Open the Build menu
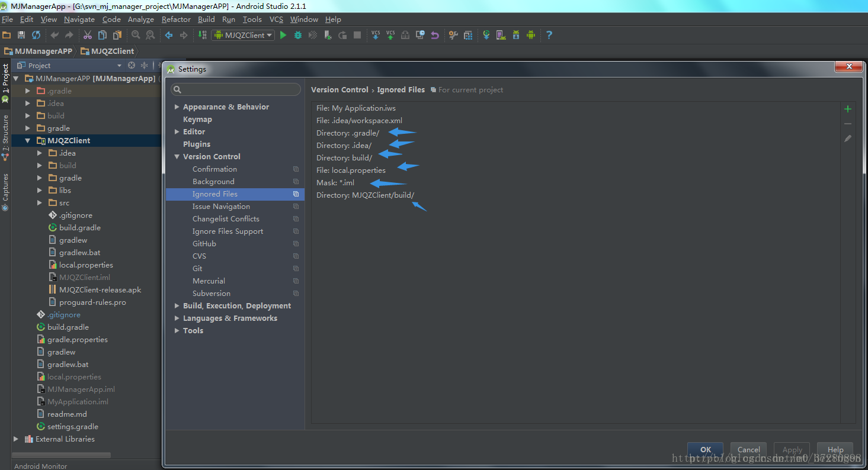This screenshot has width=868, height=470. [206, 20]
